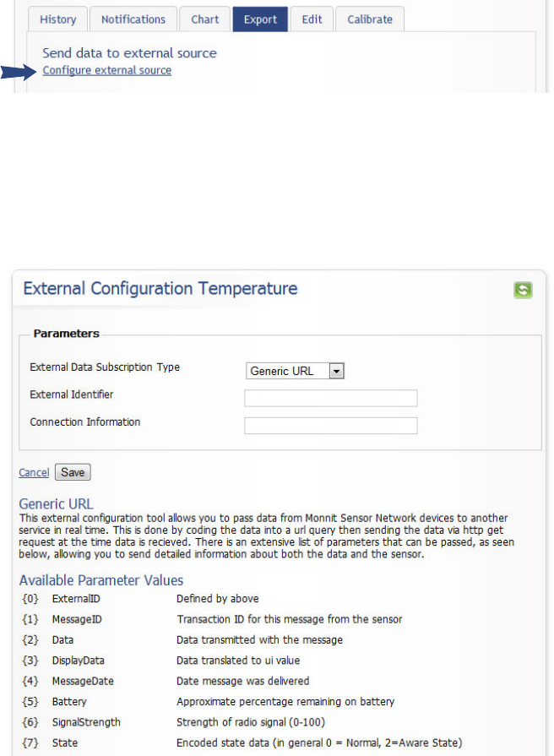The image size is (554, 756).
Task: Open the External Data Subscription Type dropdown
Action: point(296,371)
